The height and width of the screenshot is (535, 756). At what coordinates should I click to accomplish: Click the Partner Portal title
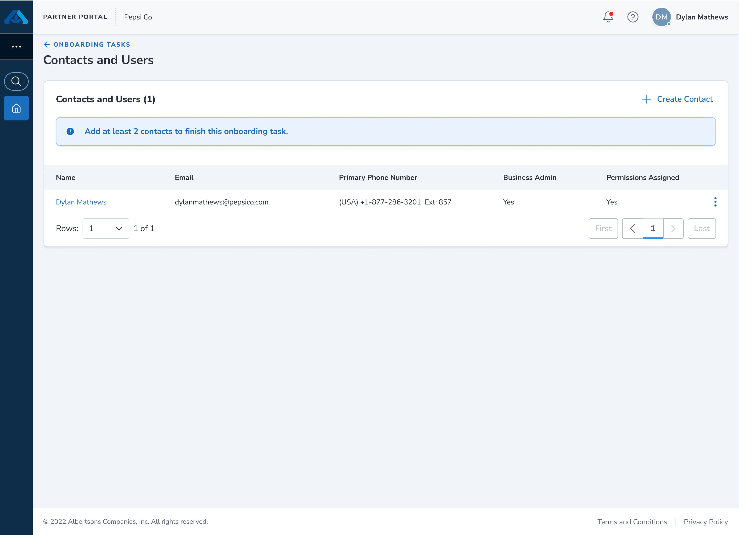tap(75, 17)
